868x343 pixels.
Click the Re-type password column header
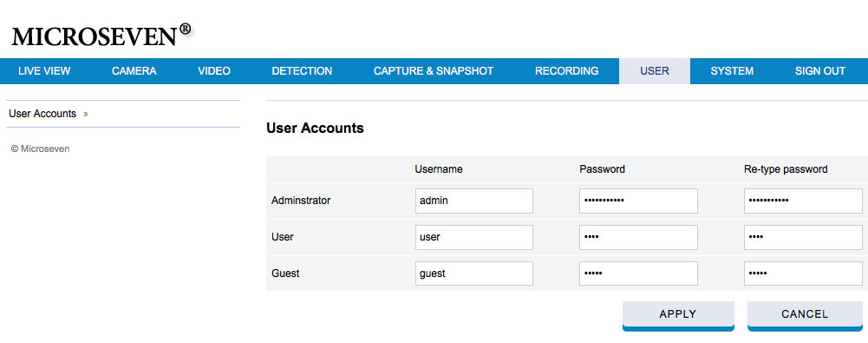[786, 169]
